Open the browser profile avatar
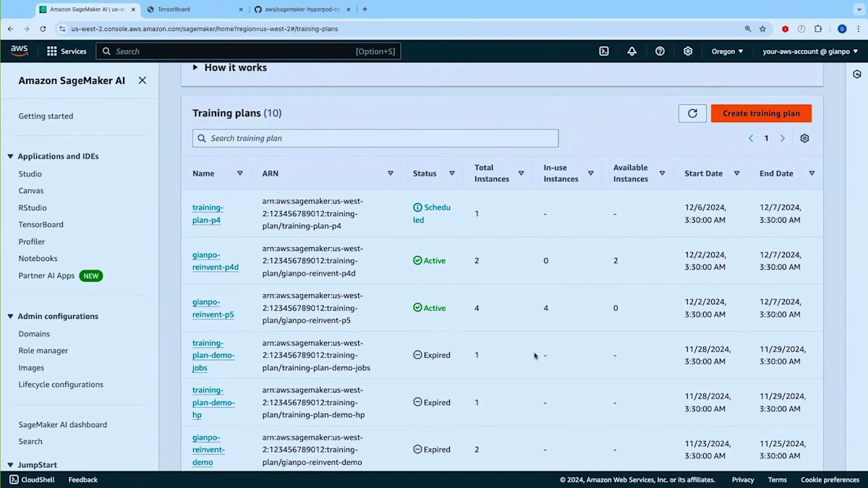This screenshot has width=868, height=488. [x=842, y=29]
